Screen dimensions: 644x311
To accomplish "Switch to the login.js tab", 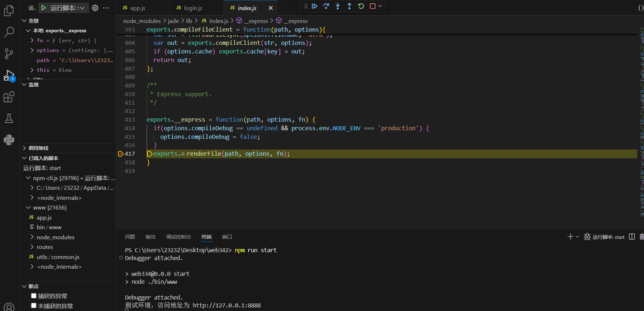I will coord(193,8).
